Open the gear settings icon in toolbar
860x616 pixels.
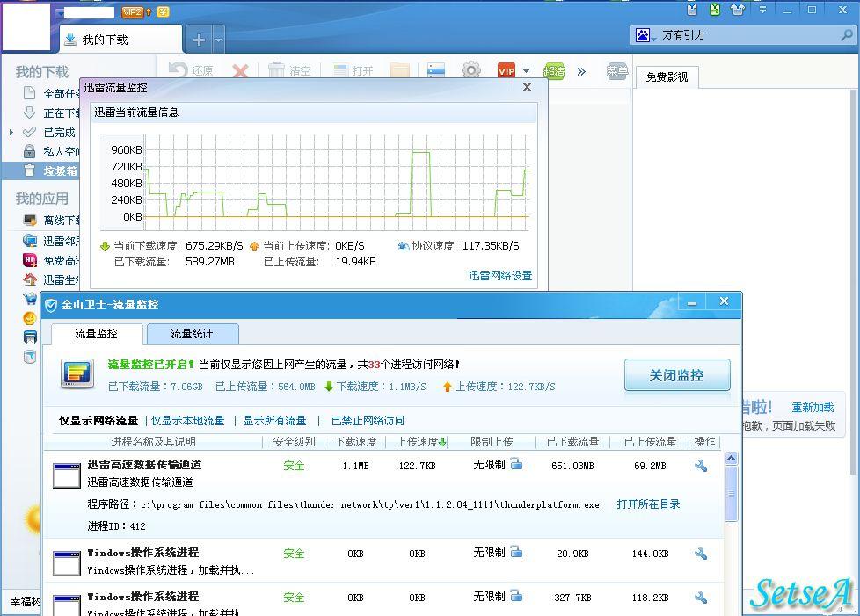point(471,70)
